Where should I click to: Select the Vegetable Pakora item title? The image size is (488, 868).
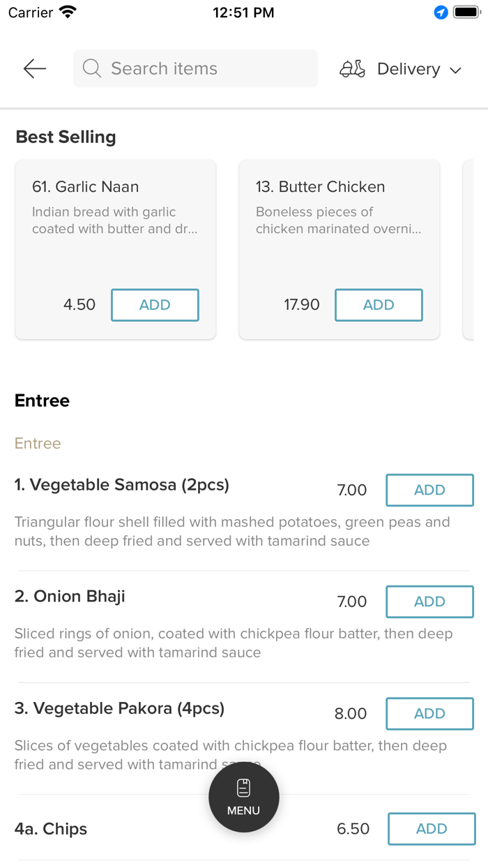119,708
